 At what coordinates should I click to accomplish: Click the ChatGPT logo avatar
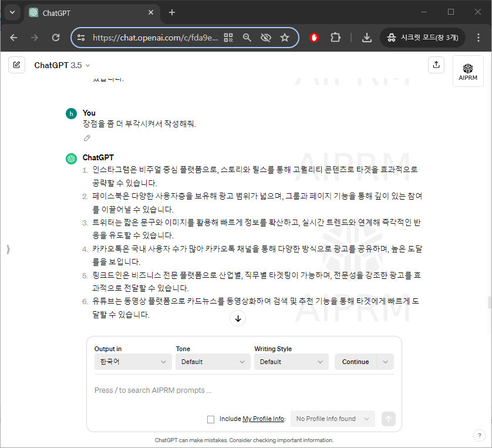[x=71, y=159]
